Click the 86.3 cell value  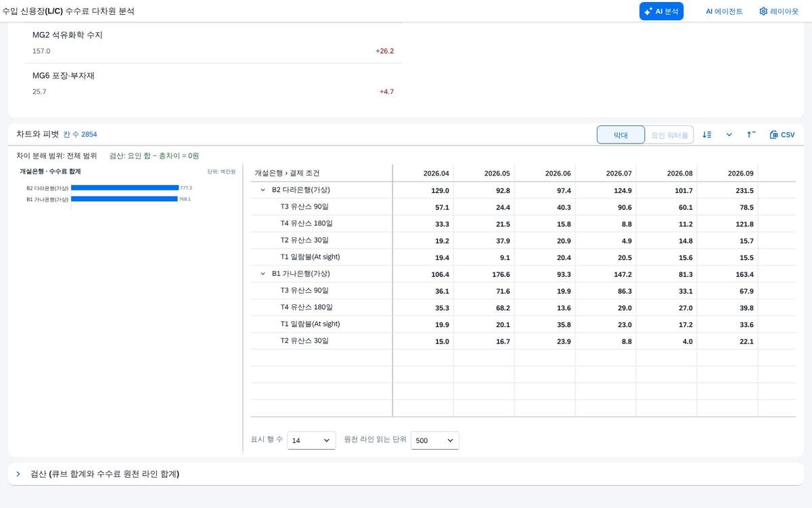point(625,291)
